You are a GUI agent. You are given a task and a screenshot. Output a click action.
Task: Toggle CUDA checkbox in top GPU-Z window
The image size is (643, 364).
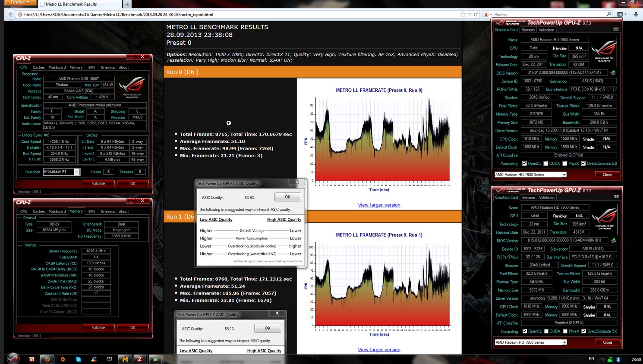(546, 163)
